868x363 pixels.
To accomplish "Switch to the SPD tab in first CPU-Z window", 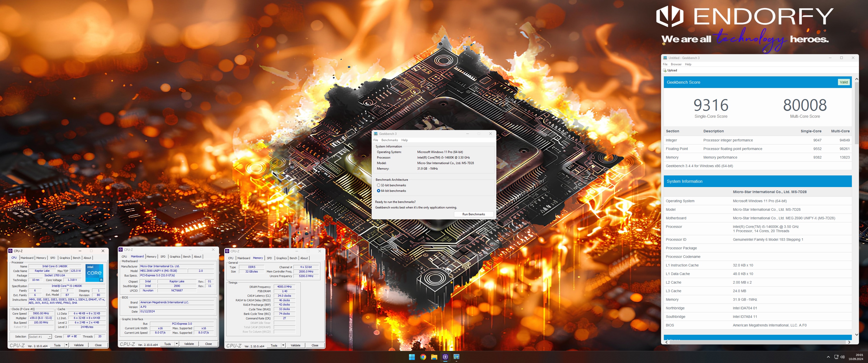I will [52, 258].
